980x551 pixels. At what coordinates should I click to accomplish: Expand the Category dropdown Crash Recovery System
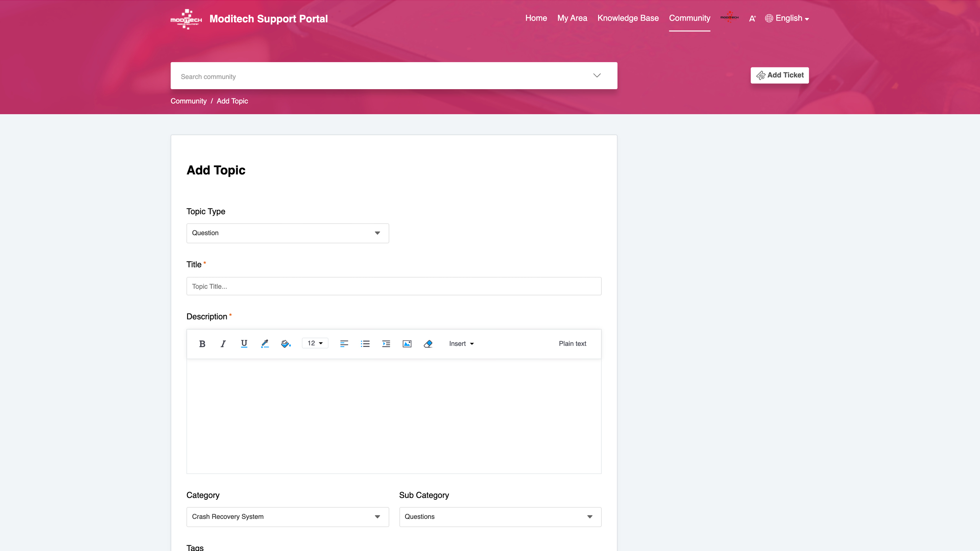point(287,517)
